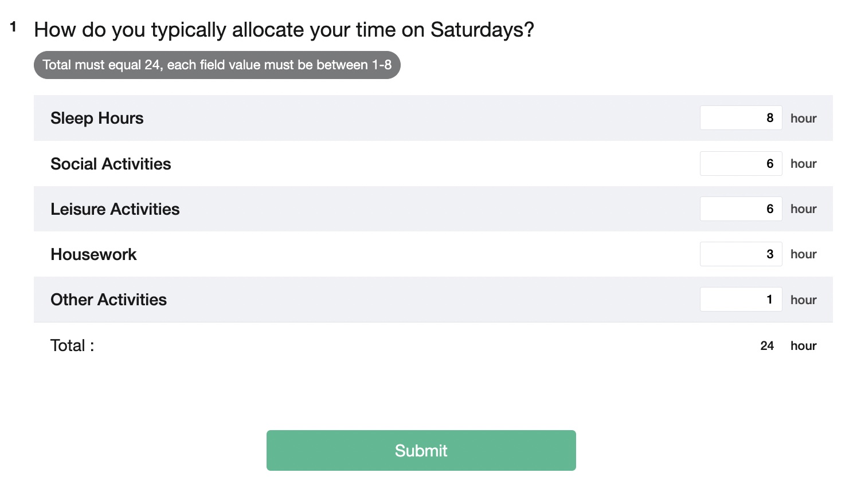Click the Social Activities row label
The image size is (861, 504).
point(111,164)
